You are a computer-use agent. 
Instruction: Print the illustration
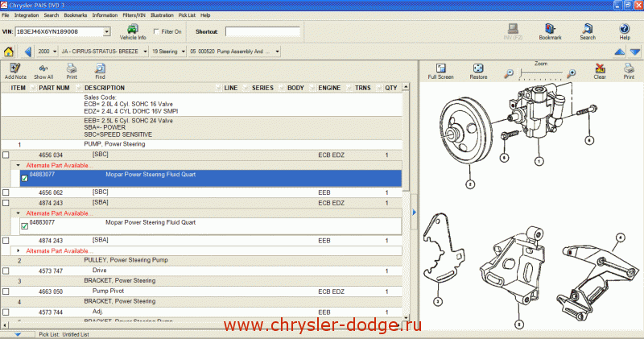tap(629, 72)
